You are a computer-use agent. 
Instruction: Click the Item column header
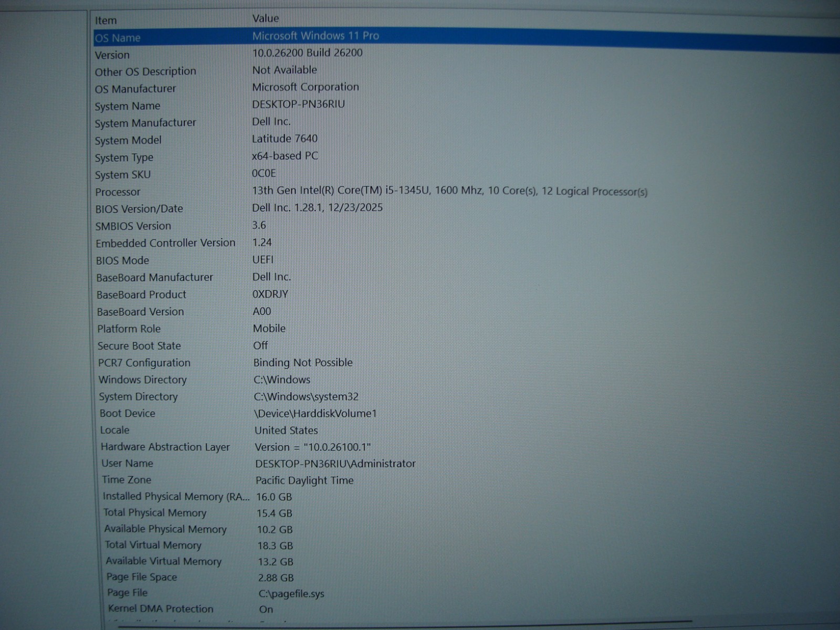[x=106, y=20]
